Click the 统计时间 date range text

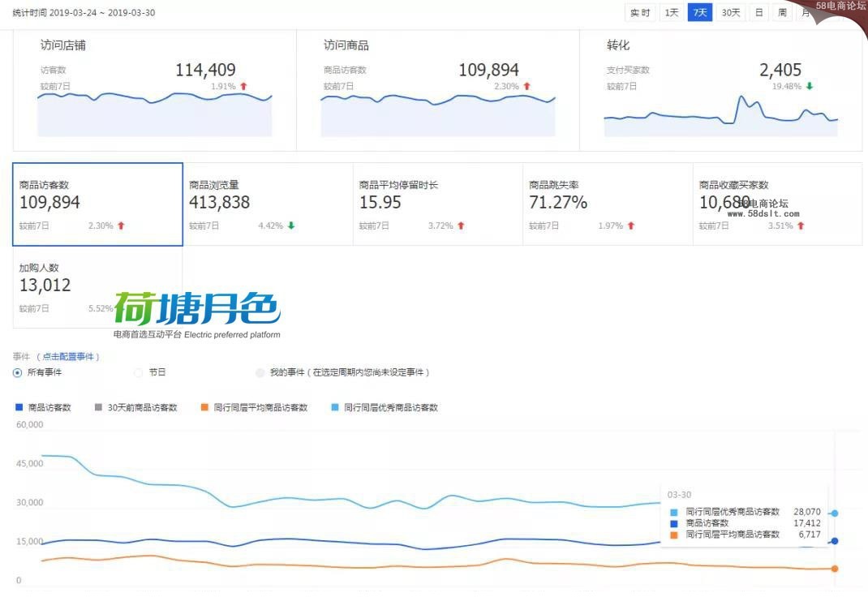pyautogui.click(x=84, y=13)
